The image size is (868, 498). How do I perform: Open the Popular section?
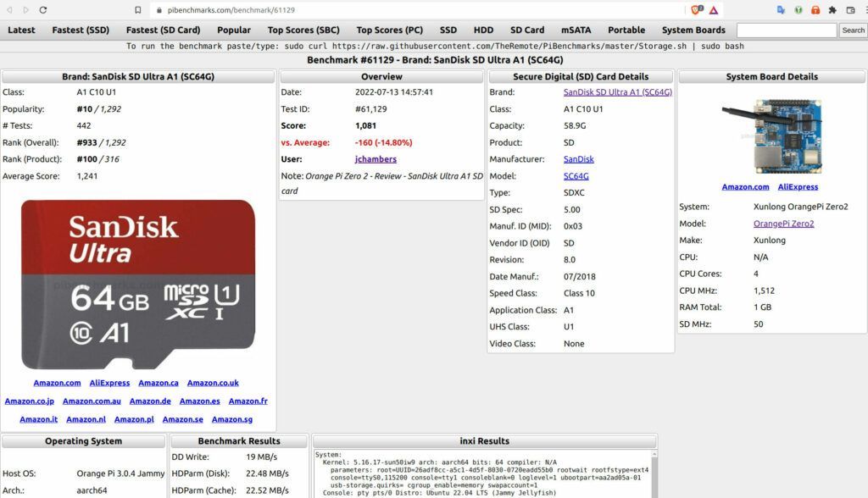coord(234,30)
